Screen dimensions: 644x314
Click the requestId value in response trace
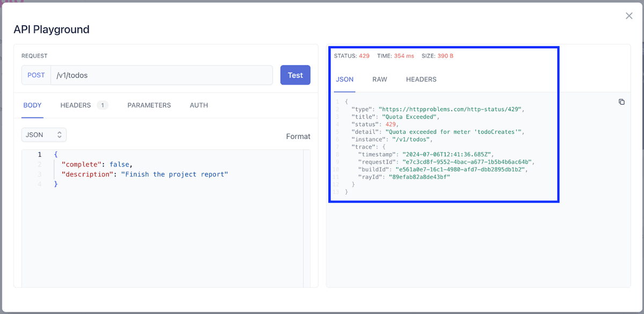(x=467, y=162)
